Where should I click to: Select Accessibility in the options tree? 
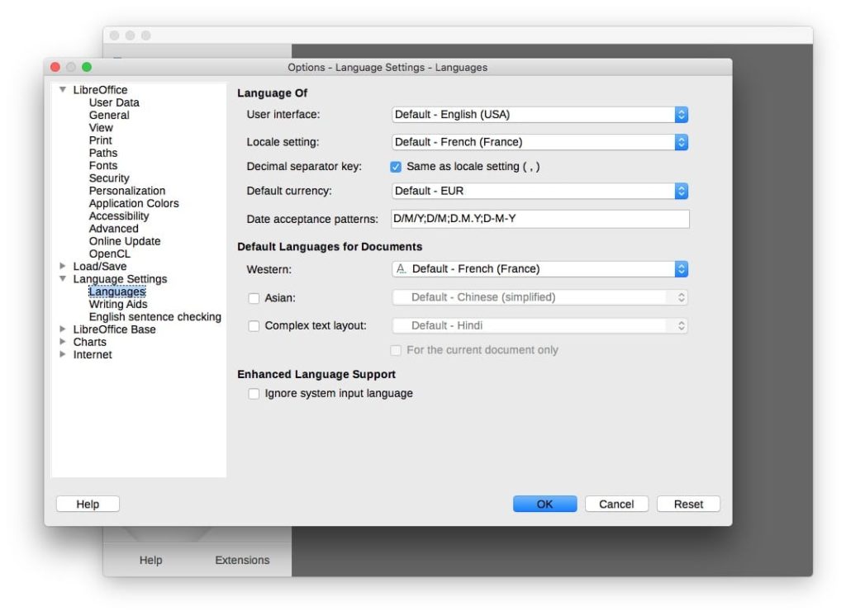[x=119, y=216]
